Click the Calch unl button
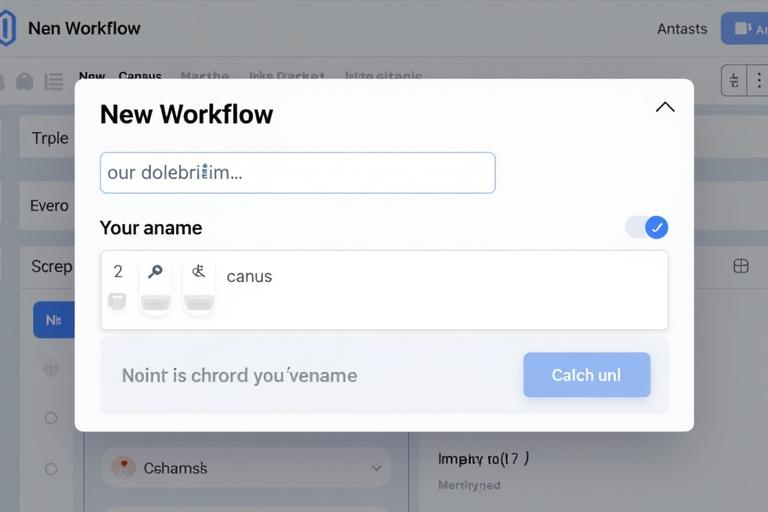Viewport: 768px width, 512px height. click(586, 375)
